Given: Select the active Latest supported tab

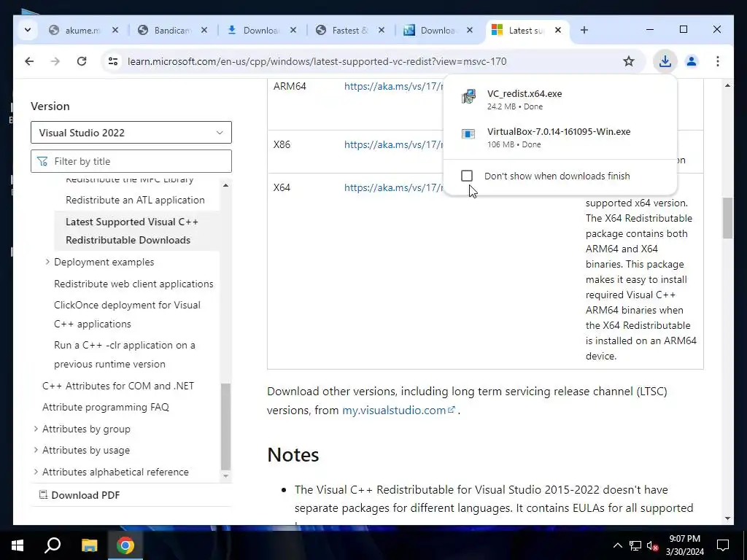Looking at the screenshot, I should coord(528,30).
